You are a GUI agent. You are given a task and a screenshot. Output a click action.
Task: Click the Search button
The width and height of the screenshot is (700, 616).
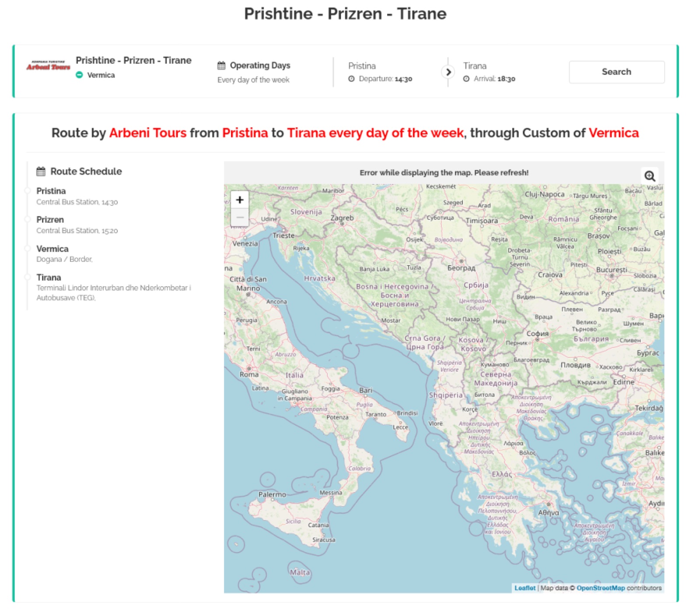coord(616,72)
